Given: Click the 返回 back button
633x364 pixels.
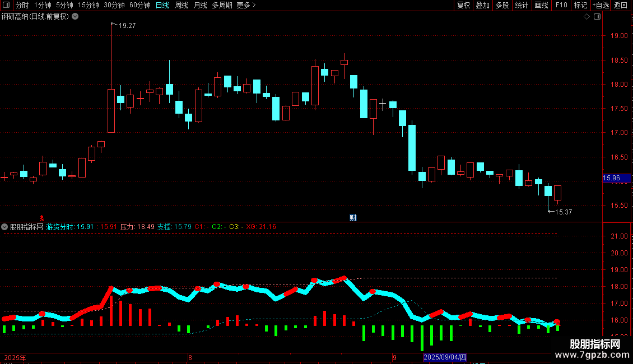Looking at the screenshot, I should 621,5.
